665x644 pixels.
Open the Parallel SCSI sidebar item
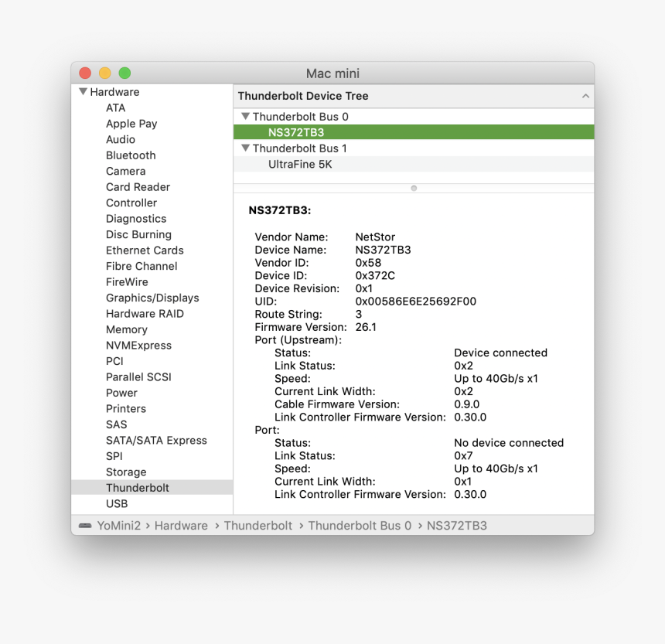pos(138,377)
